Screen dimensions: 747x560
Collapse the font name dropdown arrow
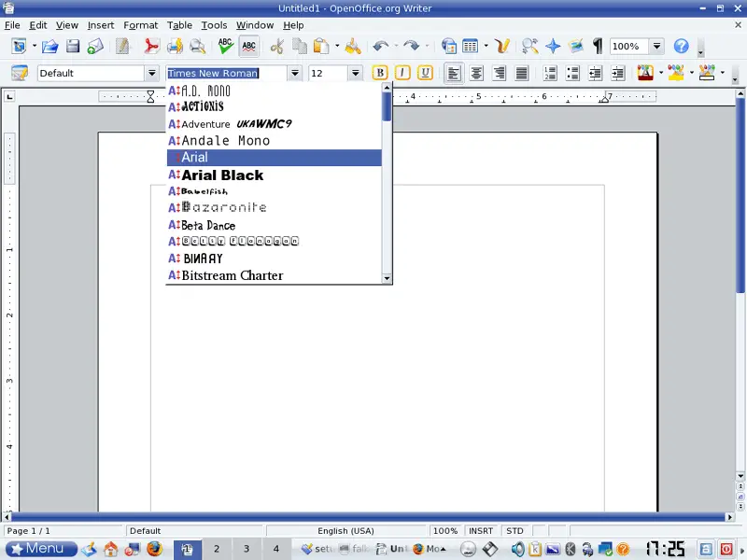pos(295,73)
